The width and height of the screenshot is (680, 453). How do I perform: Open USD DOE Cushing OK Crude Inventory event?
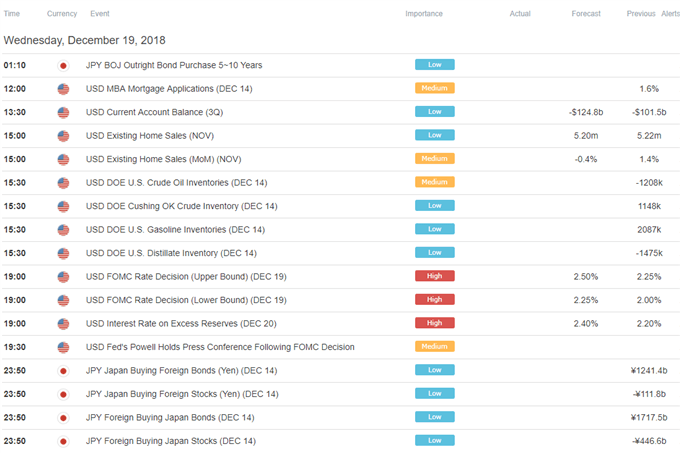(181, 206)
